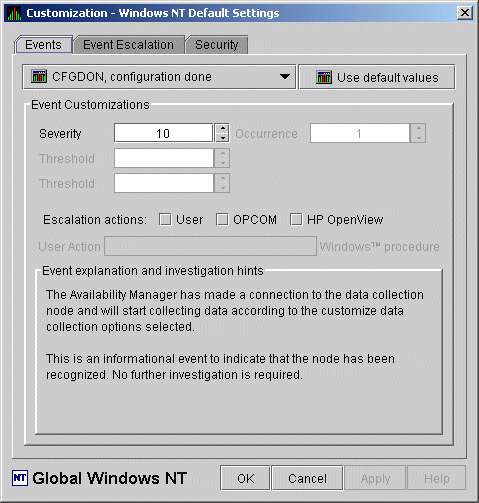Click Use default values button
The image size is (479, 503).
[377, 77]
